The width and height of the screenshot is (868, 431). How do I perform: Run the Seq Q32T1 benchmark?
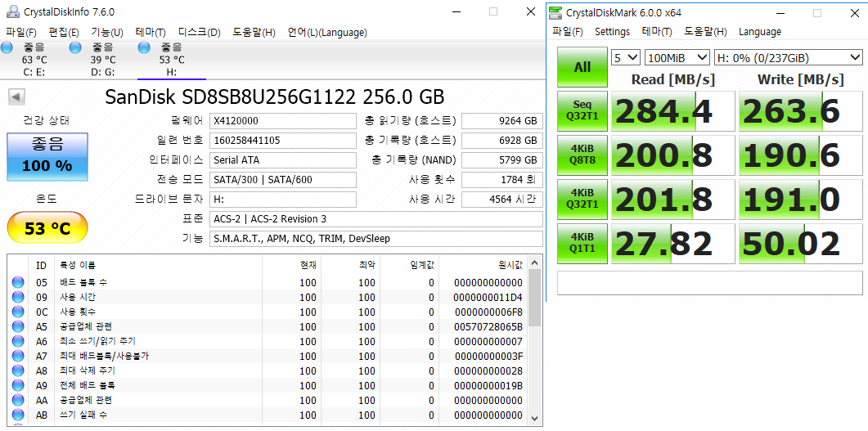(x=582, y=110)
